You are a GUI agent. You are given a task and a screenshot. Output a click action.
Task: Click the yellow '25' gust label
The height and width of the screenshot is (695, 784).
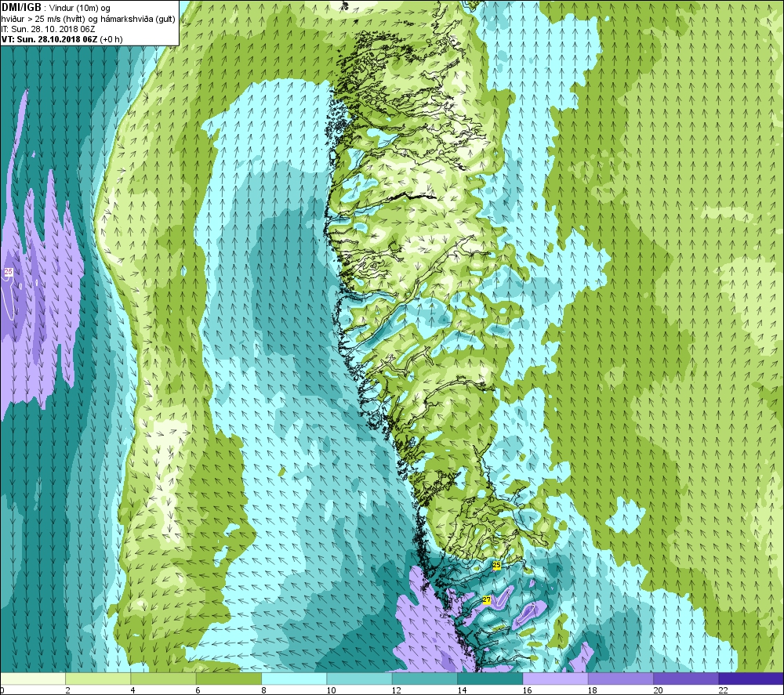tap(496, 565)
